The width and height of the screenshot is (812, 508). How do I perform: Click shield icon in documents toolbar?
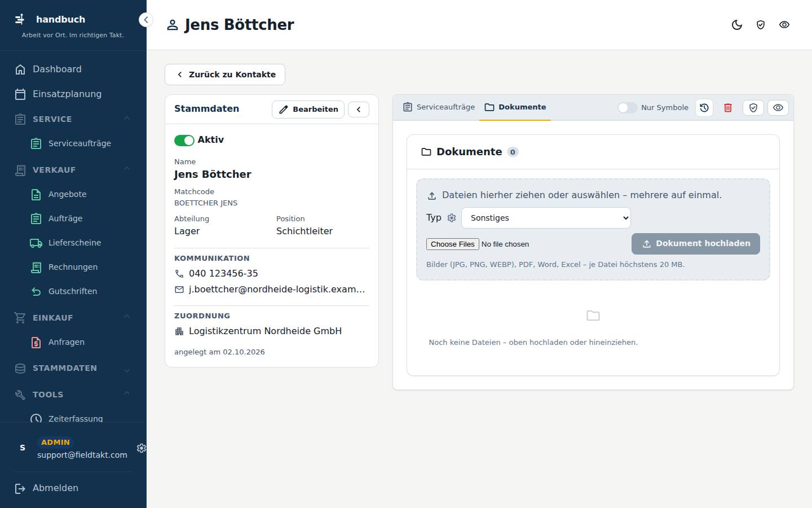[x=753, y=108]
